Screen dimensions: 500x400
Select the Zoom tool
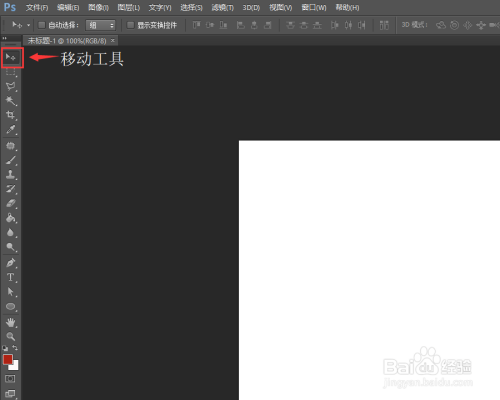[11, 336]
